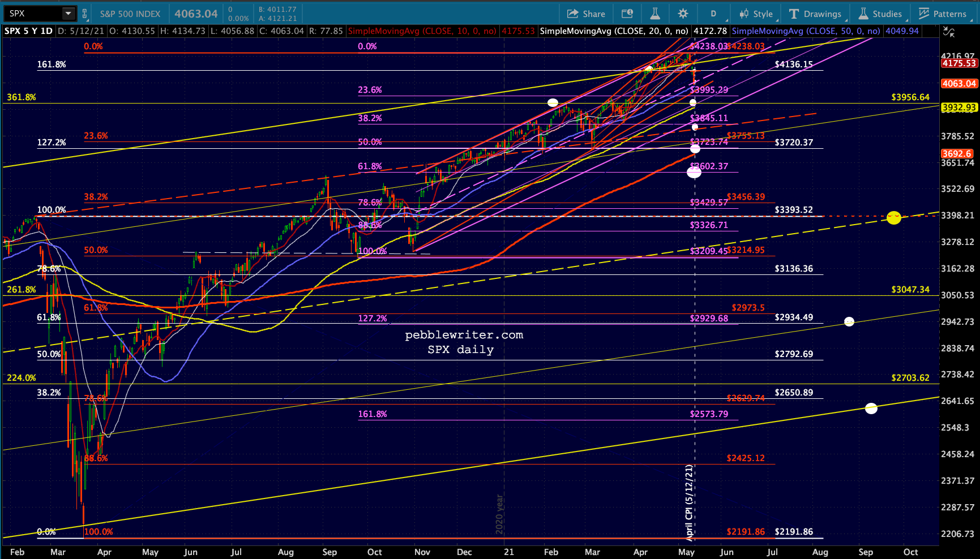Select the white oval marker near 2942.73
The height and width of the screenshot is (559, 980).
tap(849, 321)
